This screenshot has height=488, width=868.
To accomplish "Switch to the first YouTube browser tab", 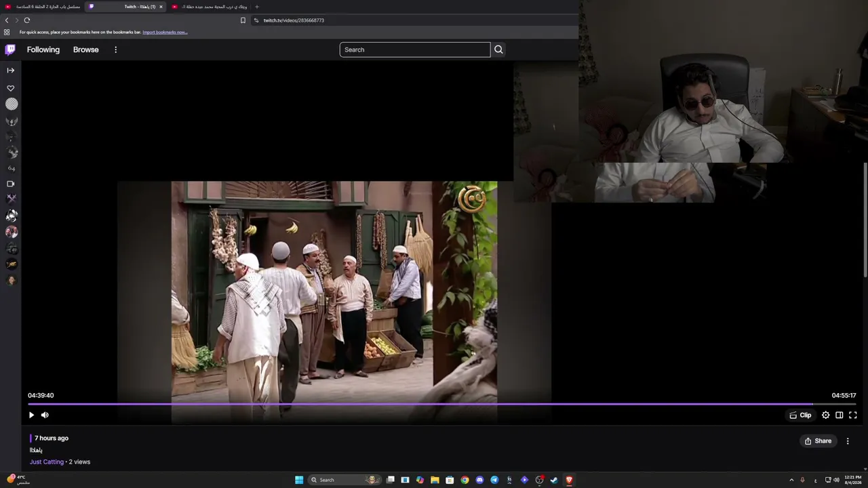I will (42, 7).
